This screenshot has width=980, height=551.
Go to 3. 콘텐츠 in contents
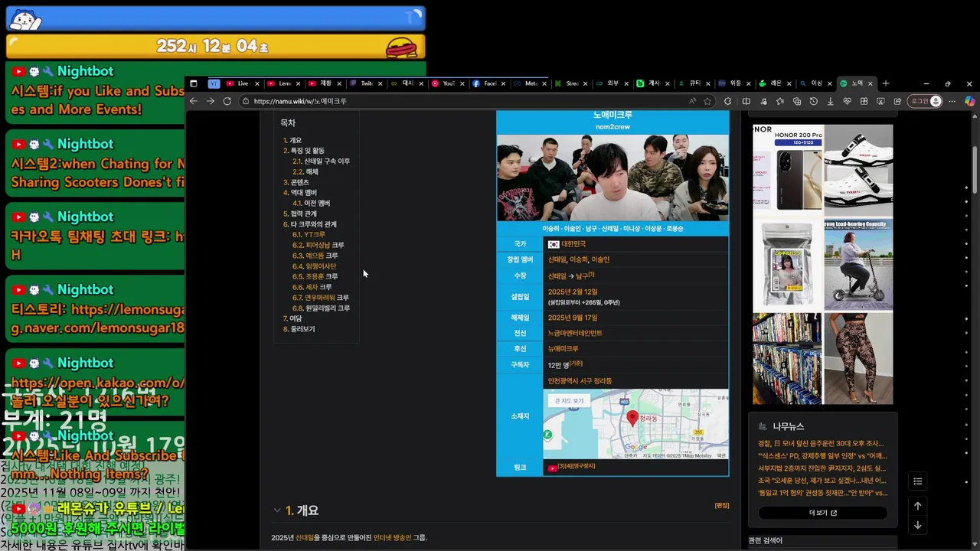pyautogui.click(x=296, y=183)
